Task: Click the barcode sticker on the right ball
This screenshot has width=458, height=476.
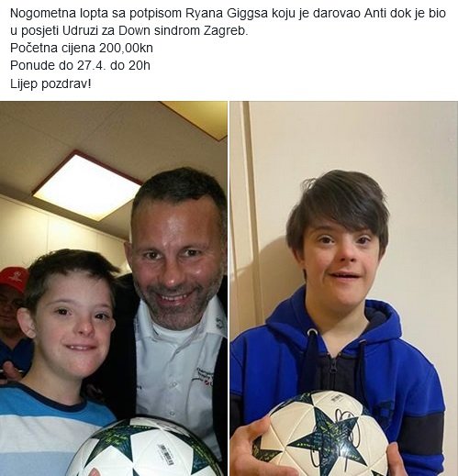Action: coord(336,397)
